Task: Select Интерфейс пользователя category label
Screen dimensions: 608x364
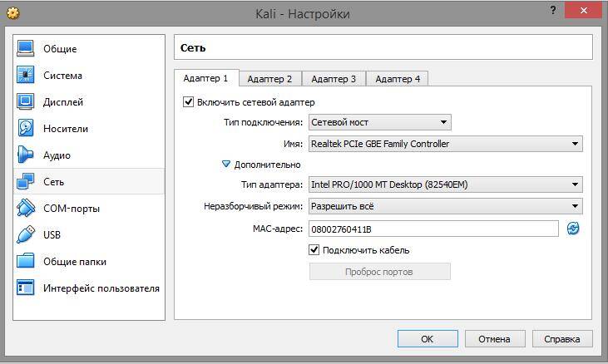Action: (101, 288)
